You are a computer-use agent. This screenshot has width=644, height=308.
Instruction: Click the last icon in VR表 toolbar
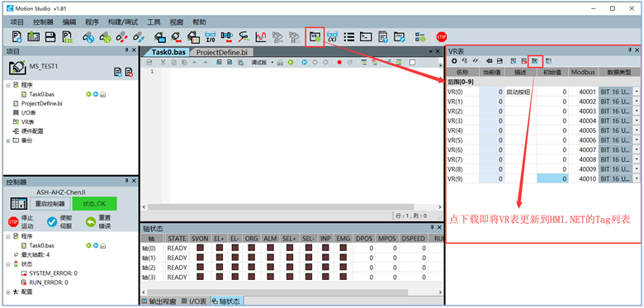tap(548, 61)
